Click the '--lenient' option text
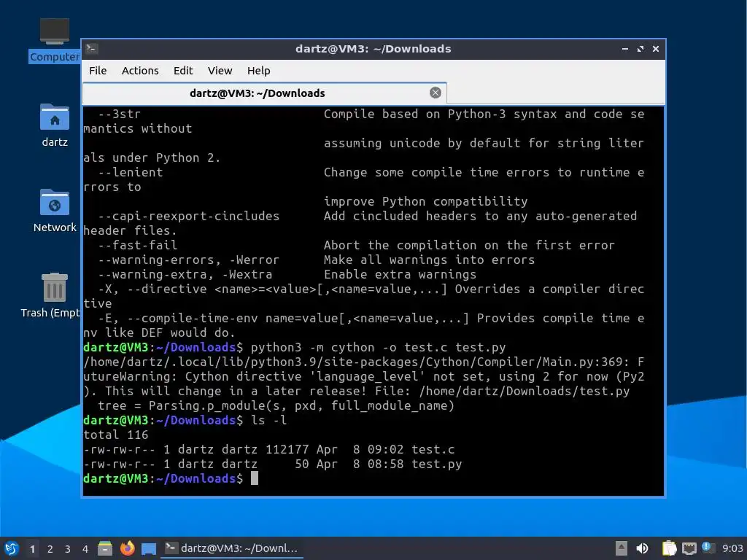 coord(131,172)
